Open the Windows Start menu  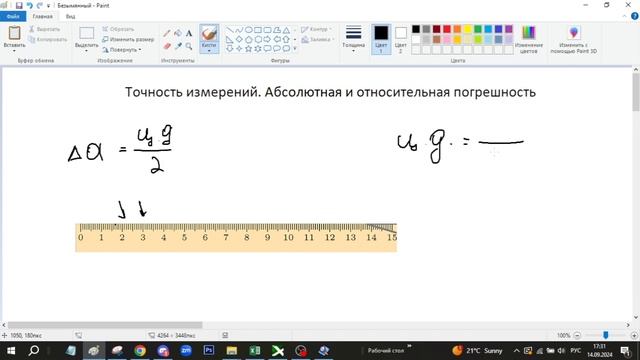click(x=11, y=351)
